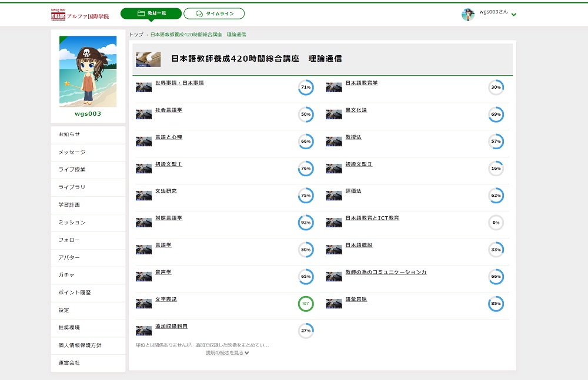Open ミッション in the sidebar

point(88,222)
